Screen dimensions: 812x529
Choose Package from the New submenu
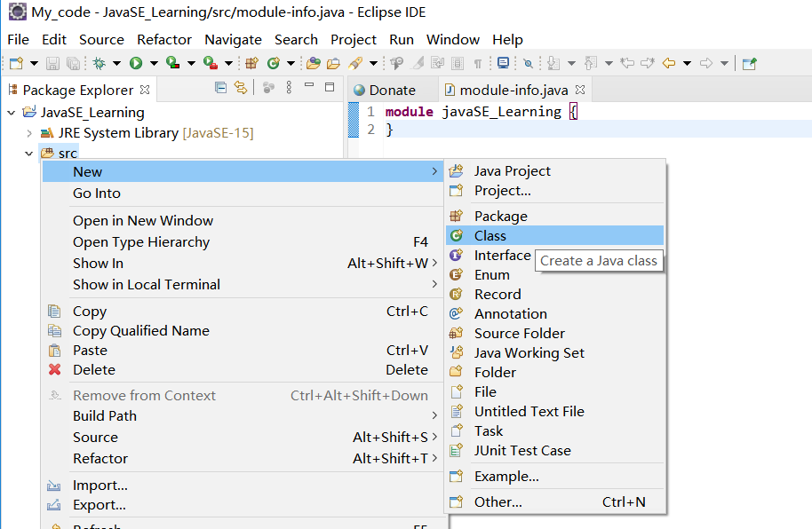coord(554,216)
